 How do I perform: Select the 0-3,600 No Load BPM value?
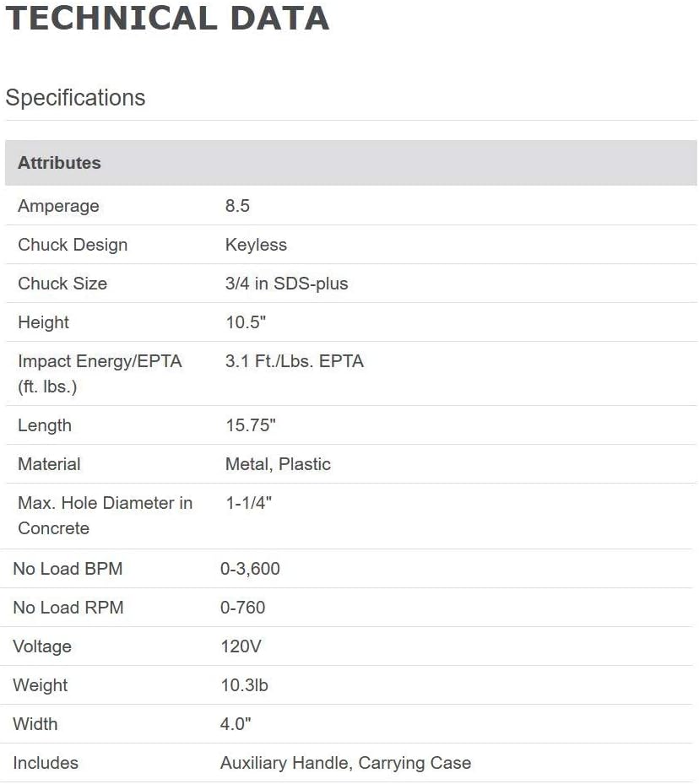[250, 569]
